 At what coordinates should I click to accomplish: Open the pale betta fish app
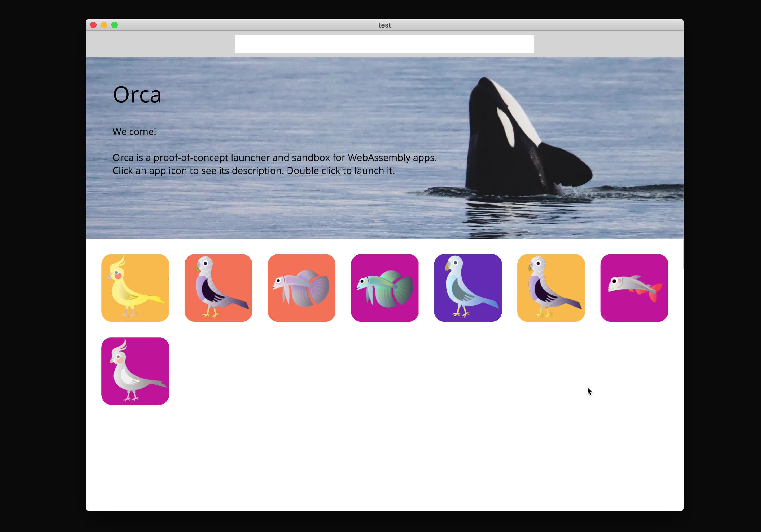pyautogui.click(x=301, y=287)
